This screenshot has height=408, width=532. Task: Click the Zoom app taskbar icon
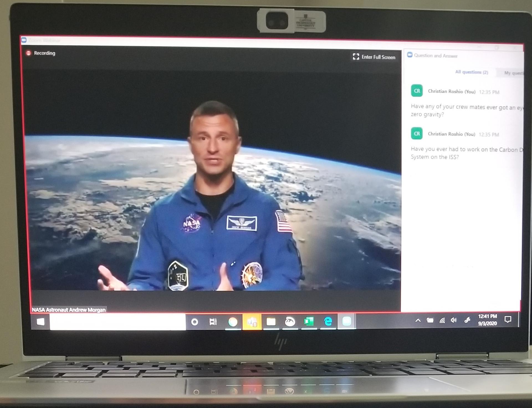click(x=347, y=321)
